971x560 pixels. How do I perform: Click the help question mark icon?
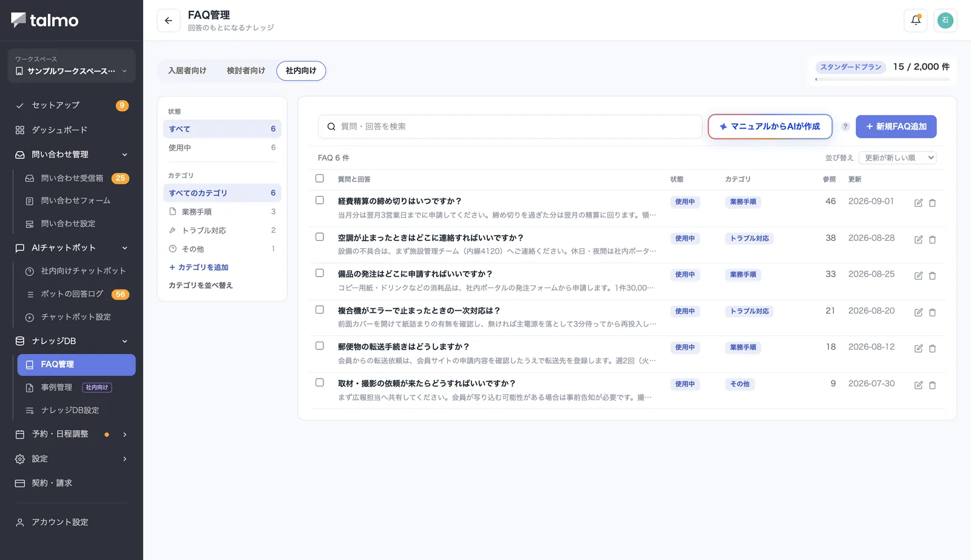(845, 127)
